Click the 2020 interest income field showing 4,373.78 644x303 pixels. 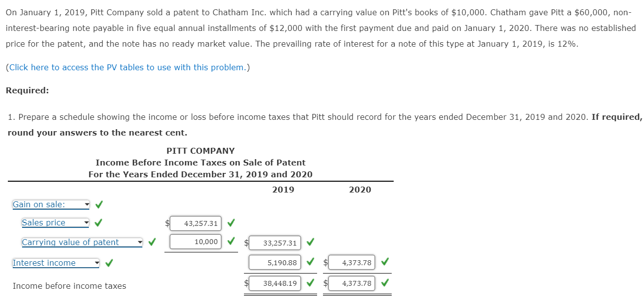(351, 262)
